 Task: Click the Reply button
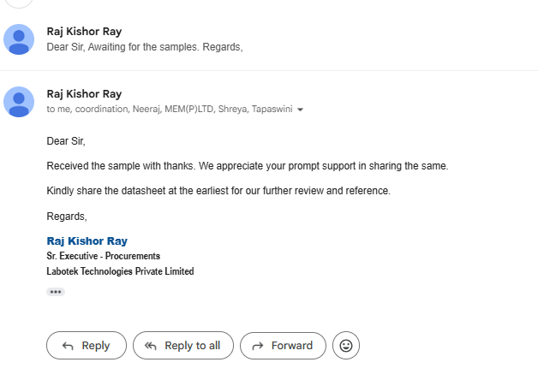point(87,346)
